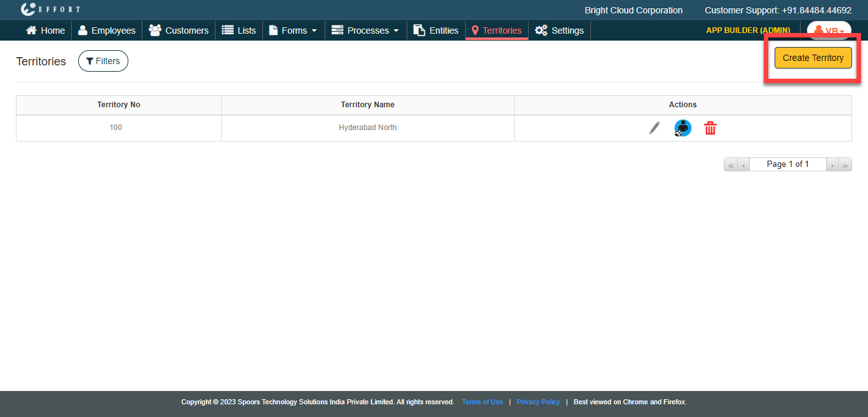This screenshot has height=417, width=868.
Task: Go to the Entities page
Action: [x=436, y=30]
